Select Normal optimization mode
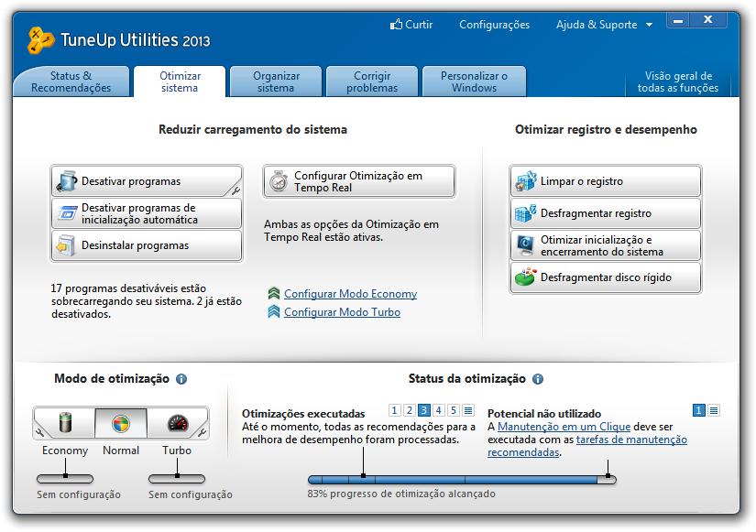 (121, 423)
